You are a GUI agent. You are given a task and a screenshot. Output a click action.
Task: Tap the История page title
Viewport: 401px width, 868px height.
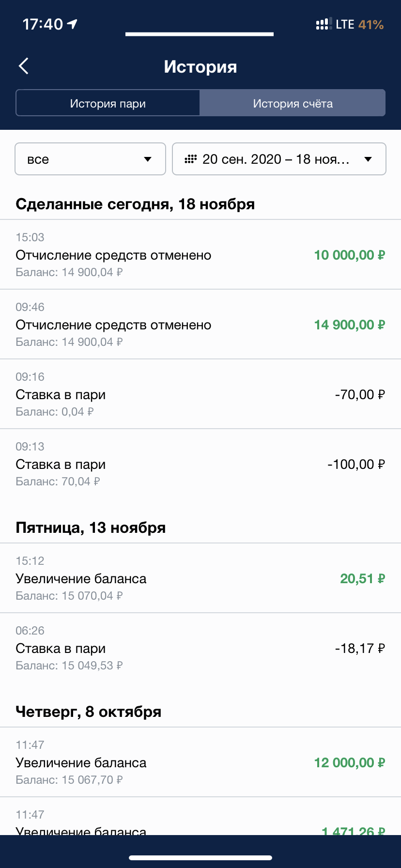pos(200,67)
